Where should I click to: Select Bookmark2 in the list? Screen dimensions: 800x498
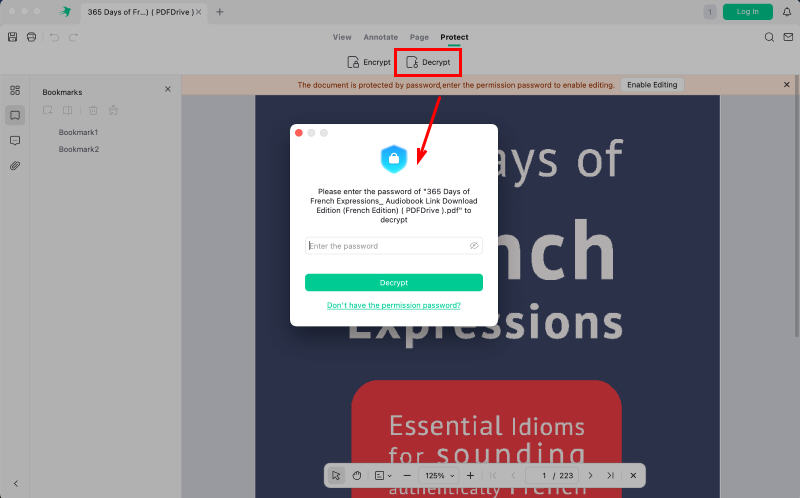79,149
